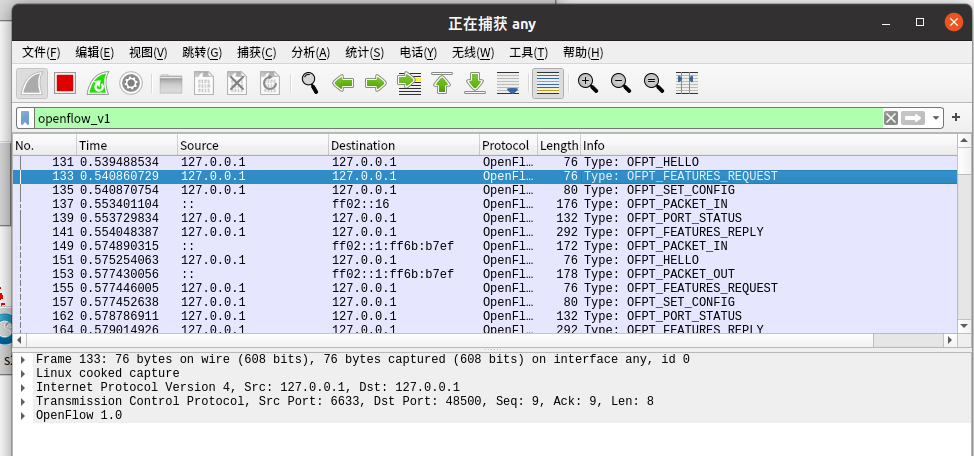Go back to previous packet arrow

tap(343, 83)
